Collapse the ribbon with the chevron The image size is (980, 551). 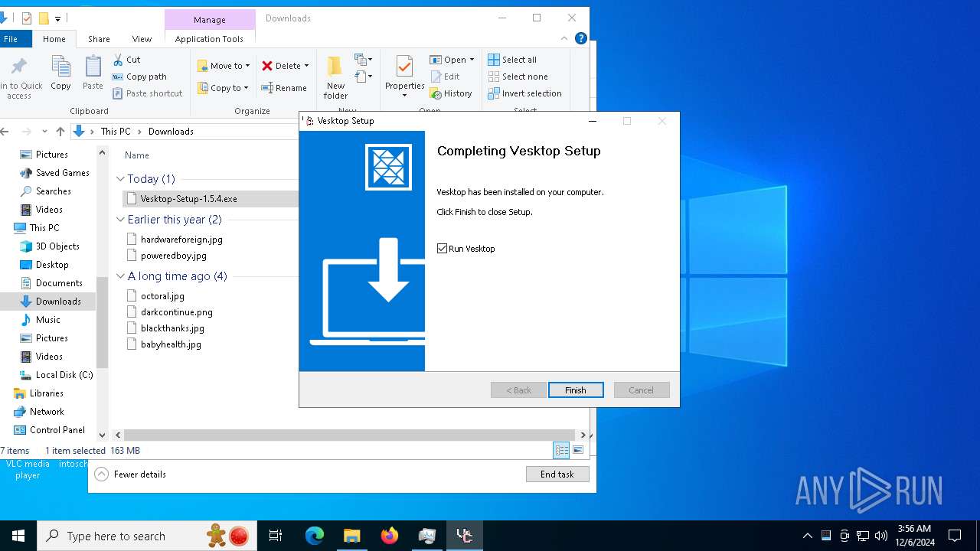tap(565, 38)
